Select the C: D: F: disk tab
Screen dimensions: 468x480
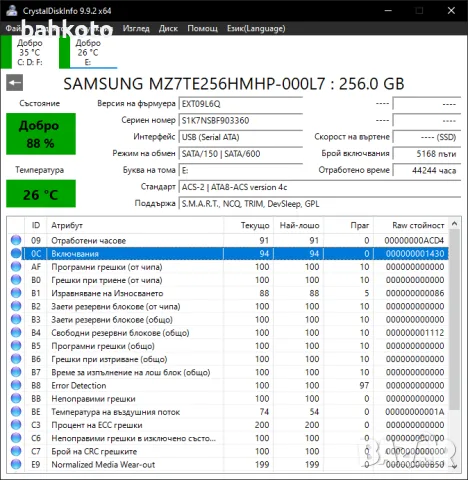(29, 52)
